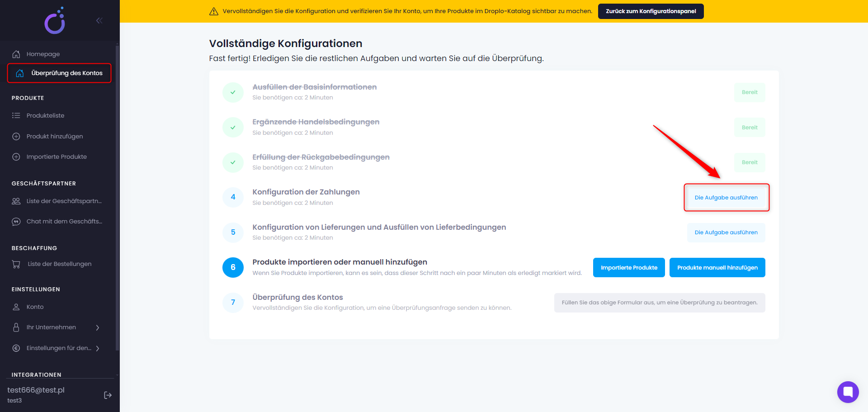Image resolution: width=868 pixels, height=412 pixels.
Task: Expand Ihr Unternehmen submenu chevron
Action: [x=98, y=327]
